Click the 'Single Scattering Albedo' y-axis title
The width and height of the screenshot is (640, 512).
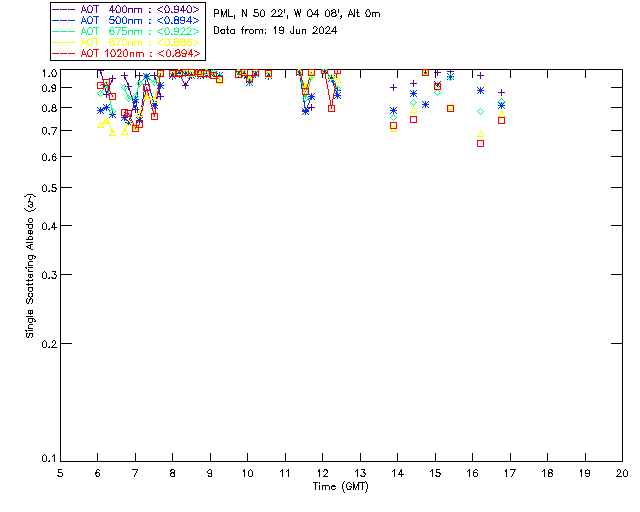pyautogui.click(x=30, y=266)
